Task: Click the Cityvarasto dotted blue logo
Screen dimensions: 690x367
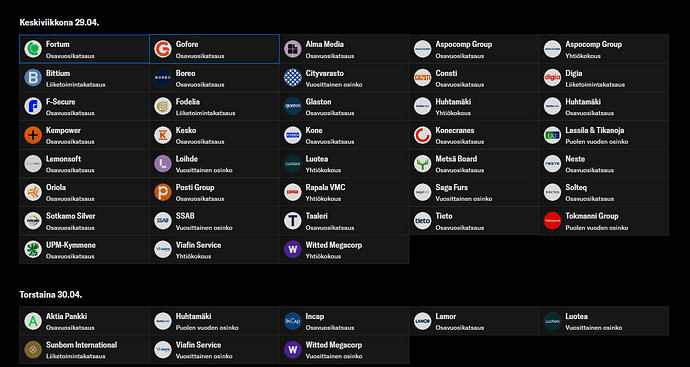Action: [x=293, y=77]
